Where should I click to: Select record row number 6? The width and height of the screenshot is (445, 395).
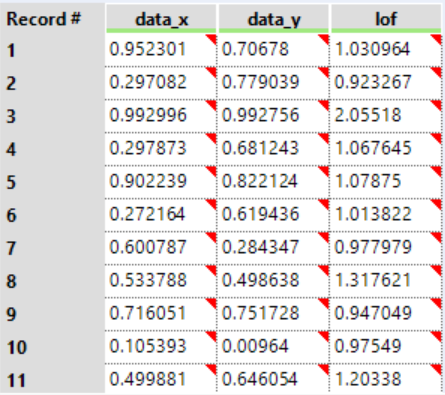pyautogui.click(x=53, y=215)
